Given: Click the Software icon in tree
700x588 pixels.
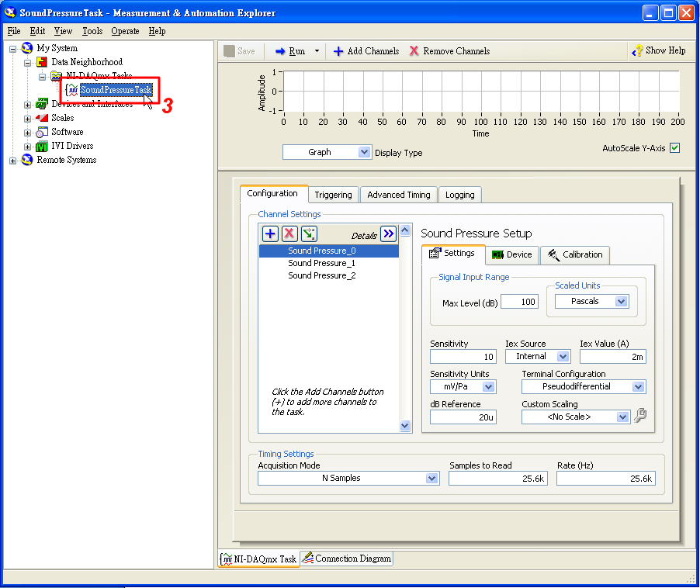Looking at the screenshot, I should point(42,132).
